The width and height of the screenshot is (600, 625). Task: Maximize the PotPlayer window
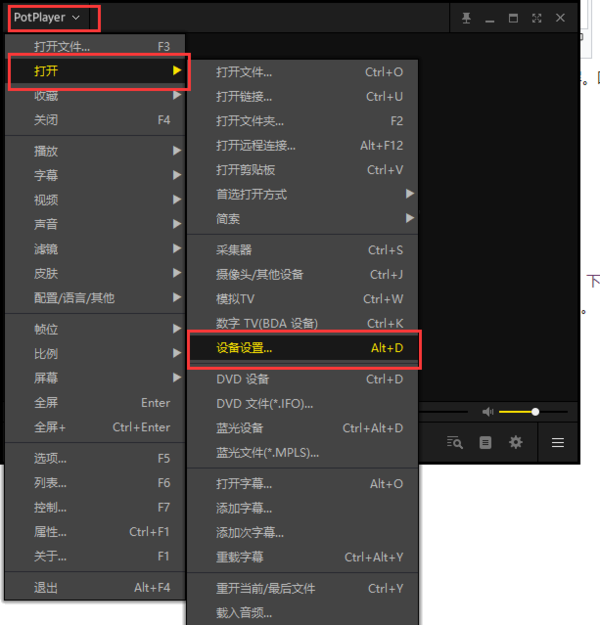click(x=513, y=18)
